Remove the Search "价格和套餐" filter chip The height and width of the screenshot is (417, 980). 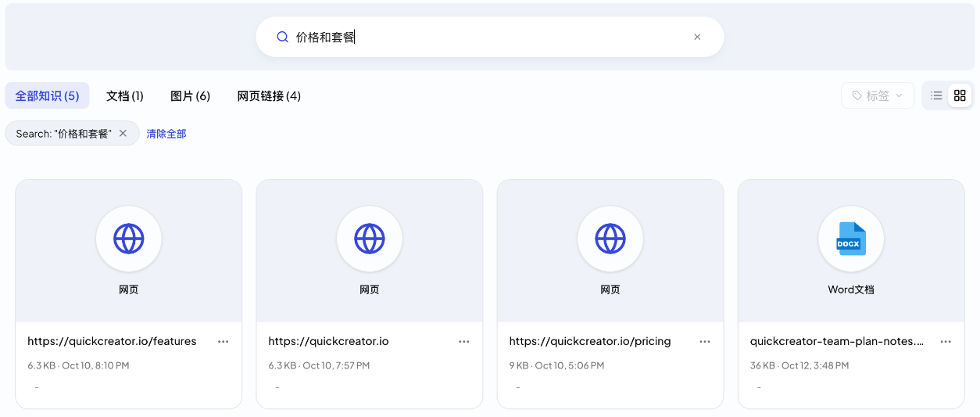123,133
